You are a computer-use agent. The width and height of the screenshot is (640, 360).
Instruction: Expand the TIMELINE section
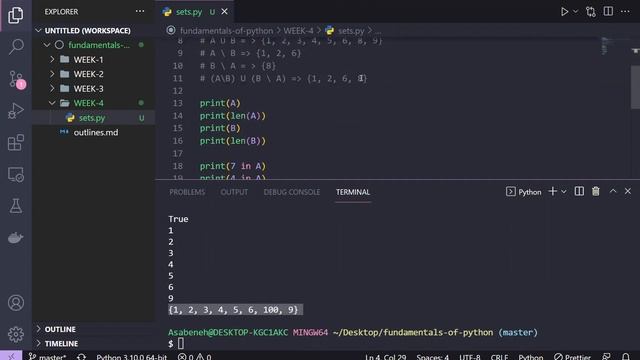pyautogui.click(x=61, y=344)
